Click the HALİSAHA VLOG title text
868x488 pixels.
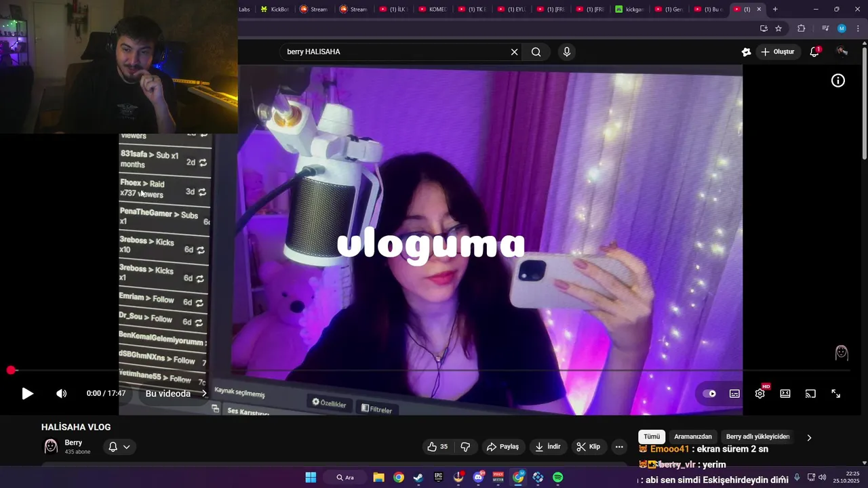click(x=76, y=427)
